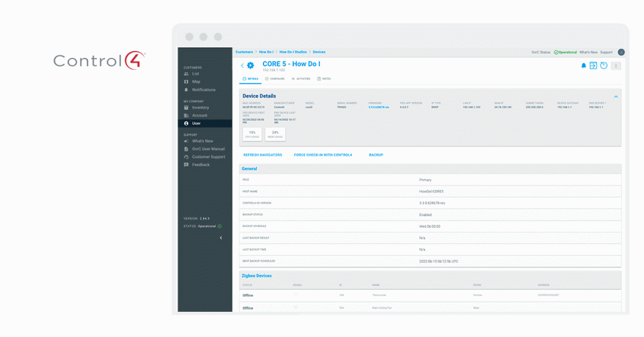Viewport: 644px width, 337px height.
Task: Open the sidebar Notifications item
Action: (203, 90)
